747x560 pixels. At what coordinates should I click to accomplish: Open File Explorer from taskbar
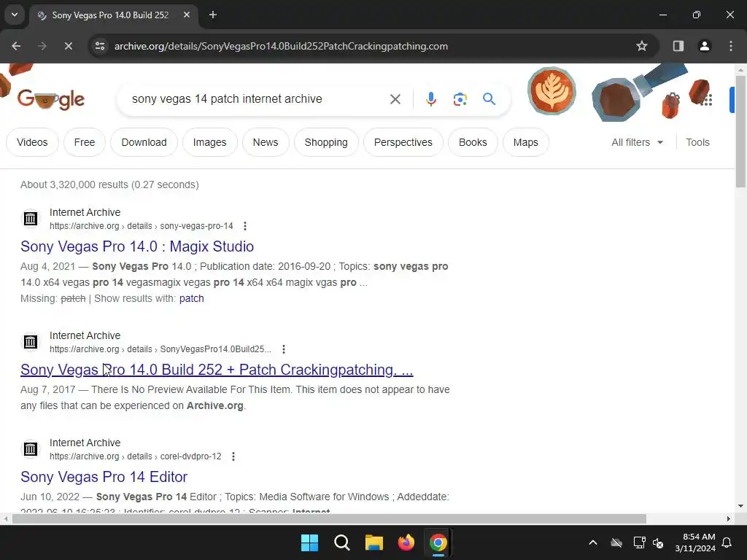point(374,542)
